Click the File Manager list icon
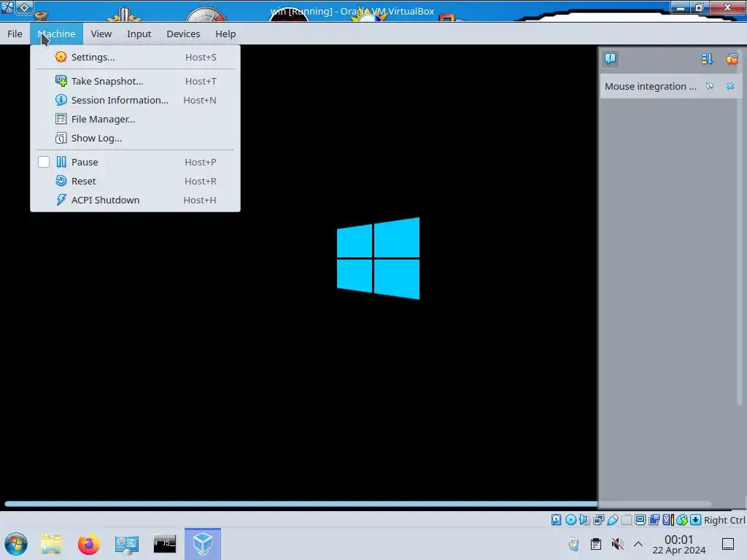The image size is (747, 560). [x=61, y=119]
